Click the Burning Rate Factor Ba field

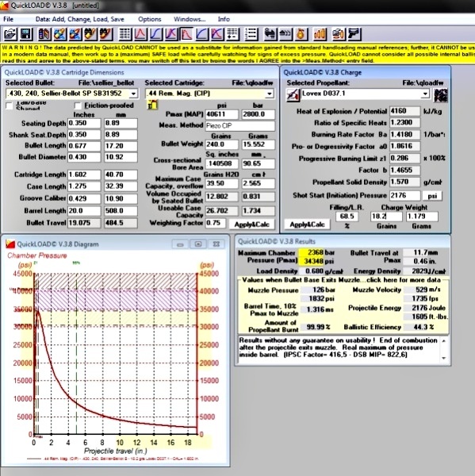tap(405, 135)
